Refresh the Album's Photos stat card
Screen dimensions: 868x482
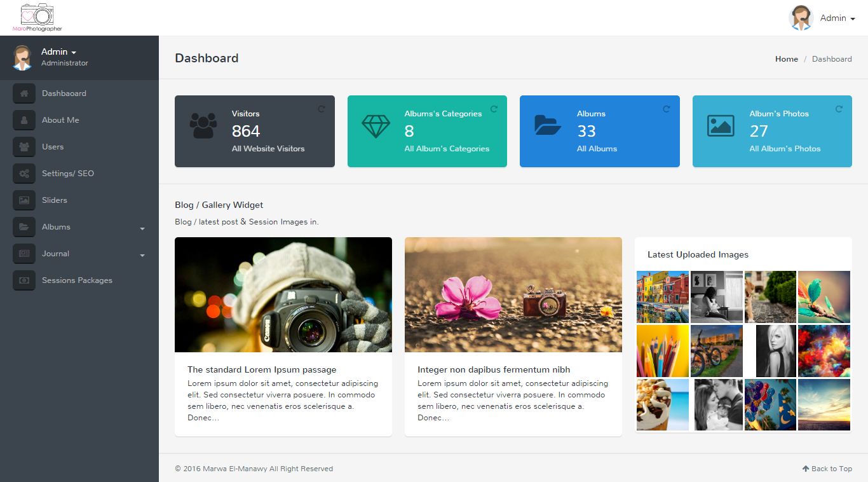pos(839,109)
